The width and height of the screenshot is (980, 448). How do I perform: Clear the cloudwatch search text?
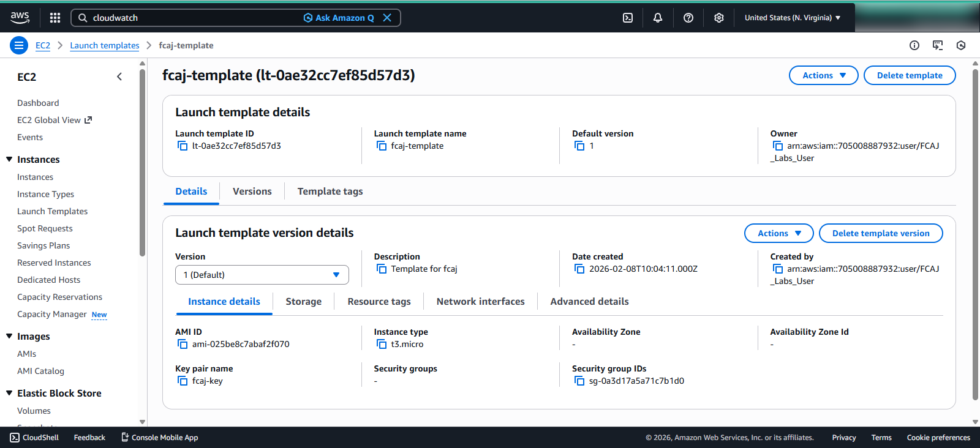tap(387, 18)
